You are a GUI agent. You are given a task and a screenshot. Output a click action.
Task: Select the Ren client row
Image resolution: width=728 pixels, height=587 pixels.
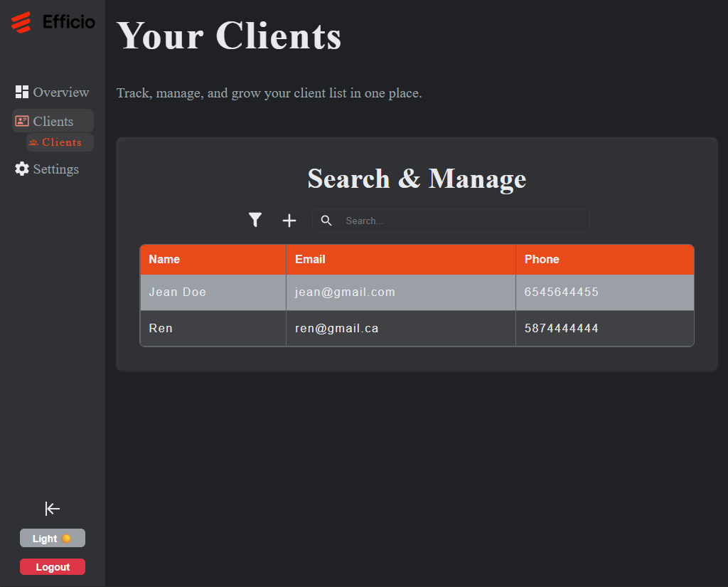click(161, 328)
